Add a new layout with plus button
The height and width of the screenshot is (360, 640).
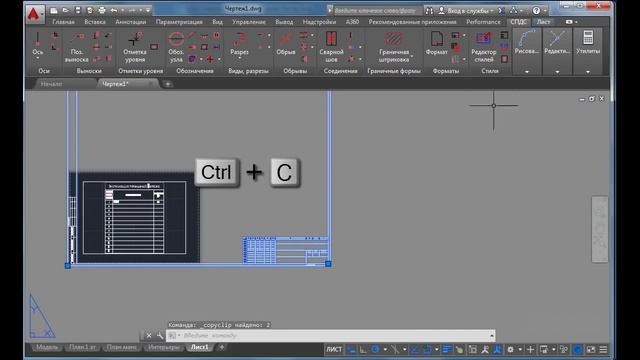pos(222,347)
